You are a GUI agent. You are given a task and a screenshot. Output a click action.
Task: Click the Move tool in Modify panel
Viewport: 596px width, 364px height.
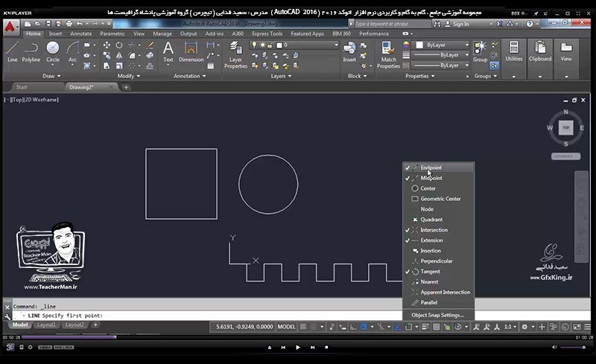(107, 45)
